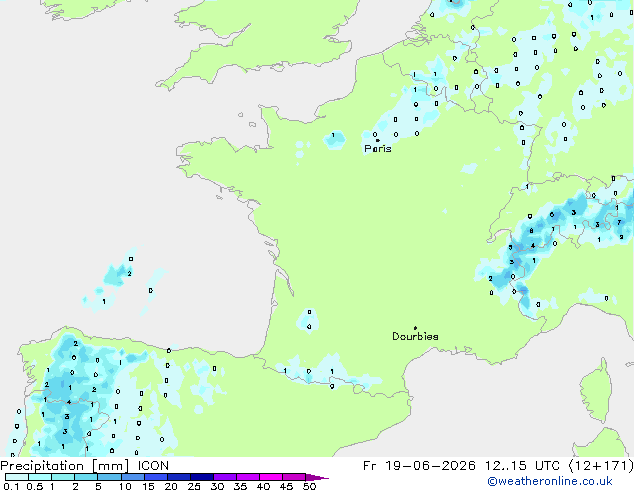
Task: Click legend swatch between 0.1 and 0.5
Action: pyautogui.click(x=17, y=477)
